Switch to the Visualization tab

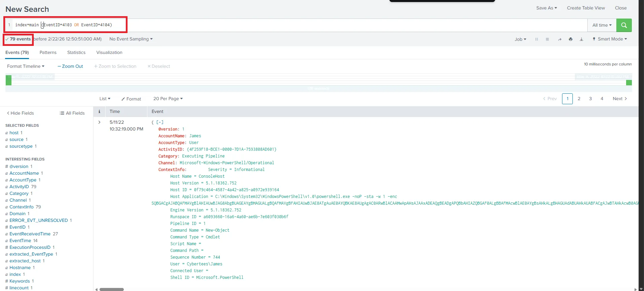(109, 52)
